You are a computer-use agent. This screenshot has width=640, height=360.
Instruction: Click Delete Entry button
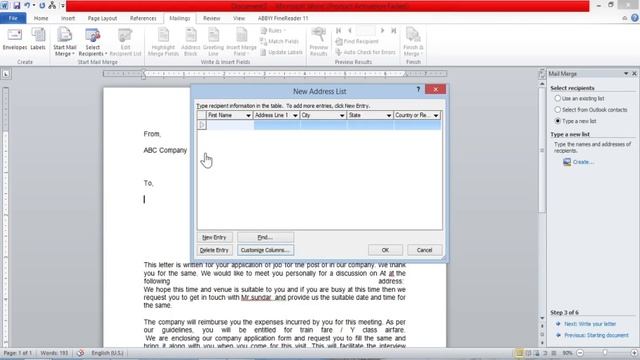pyautogui.click(x=214, y=250)
